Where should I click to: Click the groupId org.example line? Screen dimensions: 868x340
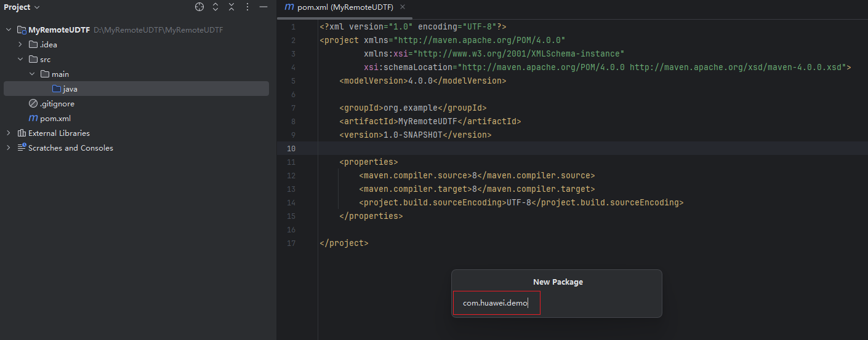click(413, 108)
